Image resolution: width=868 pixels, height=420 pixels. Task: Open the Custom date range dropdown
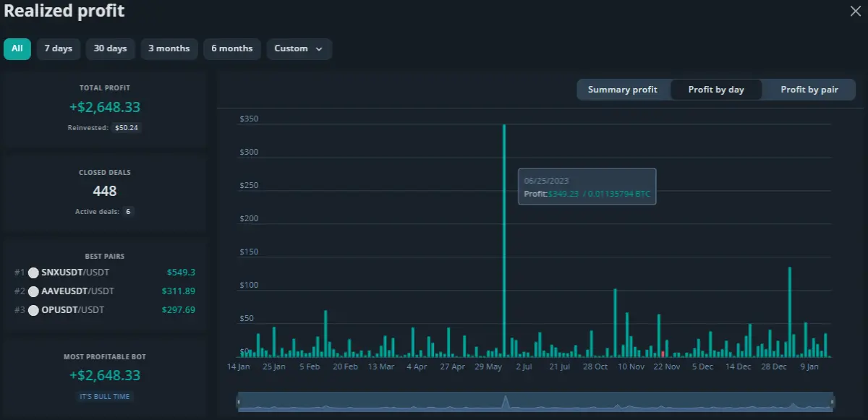click(299, 48)
